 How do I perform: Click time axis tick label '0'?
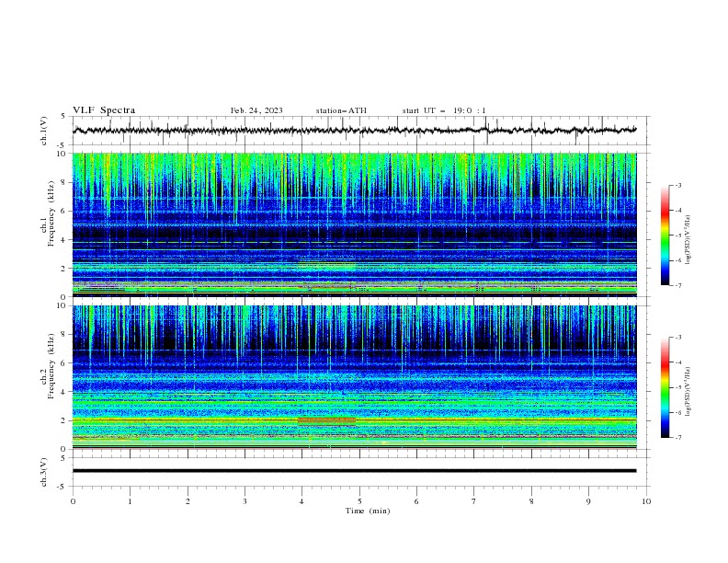pos(73,501)
